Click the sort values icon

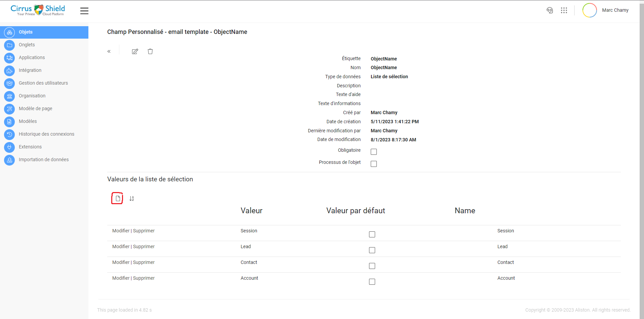(131, 198)
